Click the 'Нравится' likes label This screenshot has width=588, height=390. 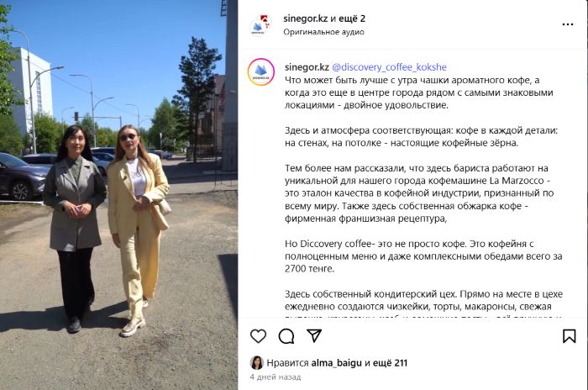pyautogui.click(x=287, y=363)
